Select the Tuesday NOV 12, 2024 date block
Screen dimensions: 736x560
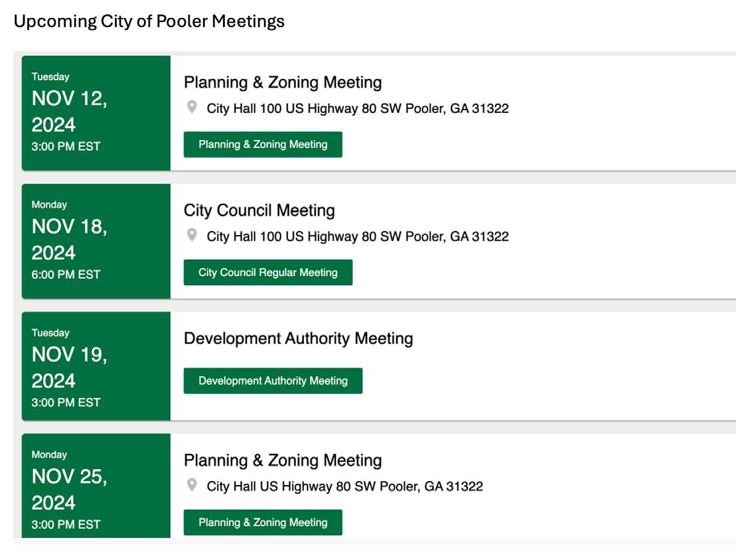pos(96,113)
